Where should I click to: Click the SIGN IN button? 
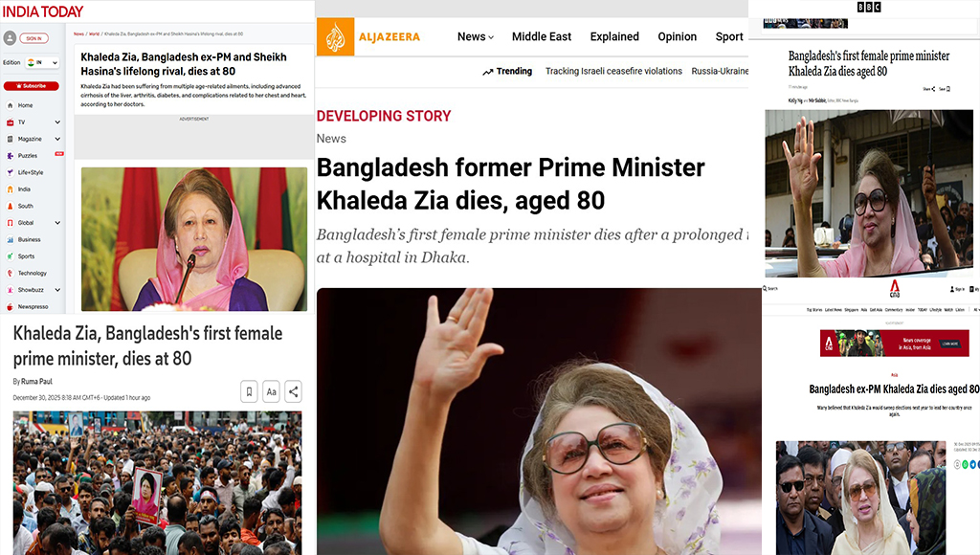click(33, 38)
